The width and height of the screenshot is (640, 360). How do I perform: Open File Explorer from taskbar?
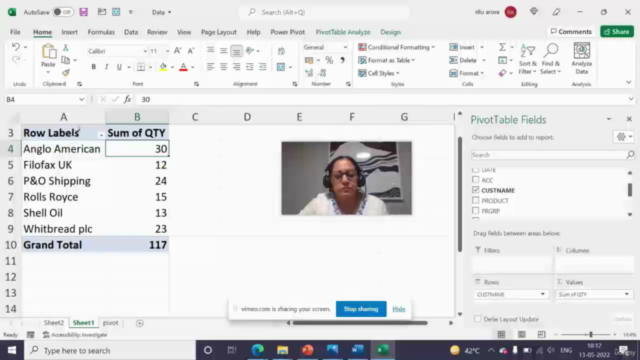click(x=282, y=350)
